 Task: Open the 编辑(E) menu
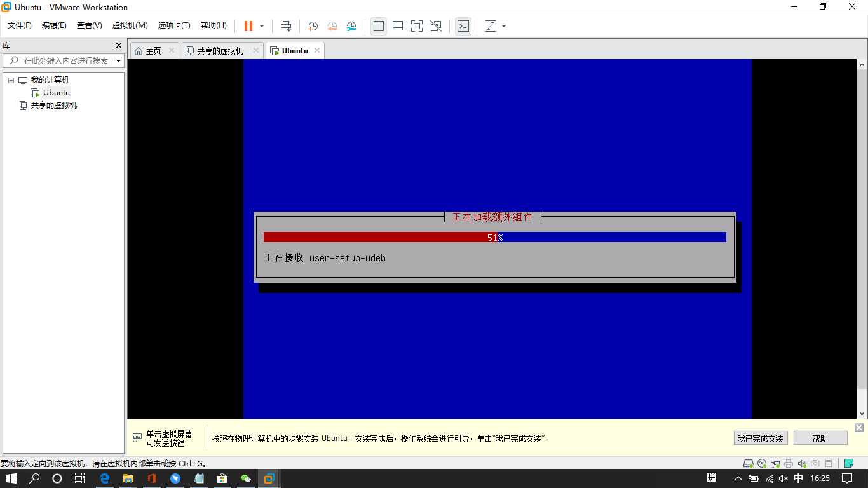tap(54, 25)
